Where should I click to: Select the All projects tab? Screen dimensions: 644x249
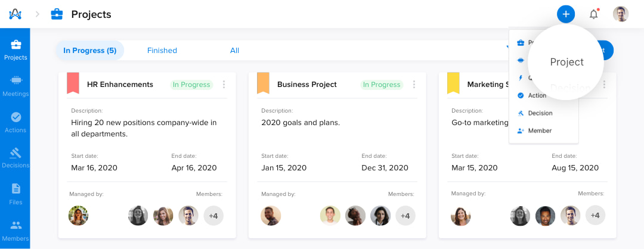234,51
